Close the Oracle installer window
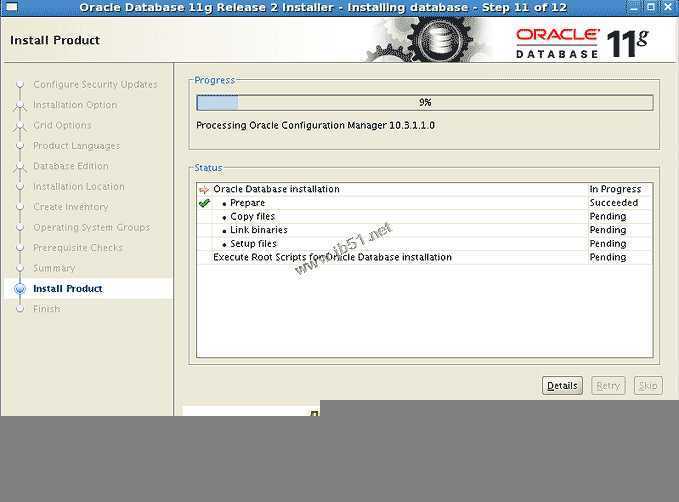The width and height of the screenshot is (679, 502). [668, 7]
